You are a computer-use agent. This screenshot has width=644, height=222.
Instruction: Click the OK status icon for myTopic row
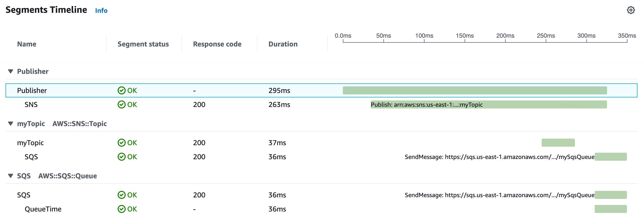coord(122,143)
